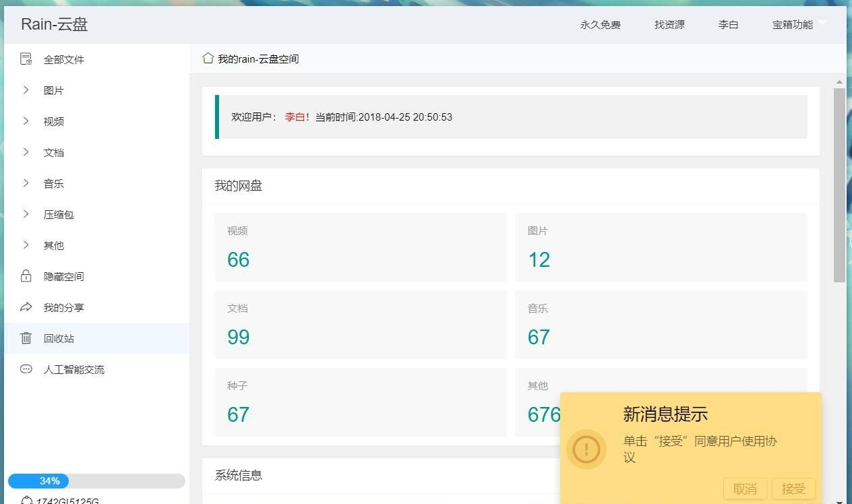Select 找资源 in the top menu
852x504 pixels.
click(x=669, y=24)
